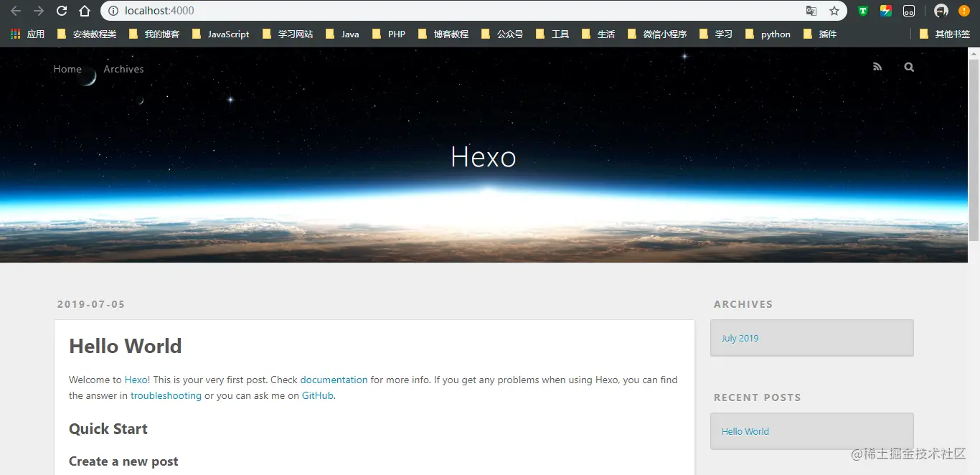Viewport: 980px width, 475px height.
Task: Click the Create a new post heading
Action: (x=123, y=461)
